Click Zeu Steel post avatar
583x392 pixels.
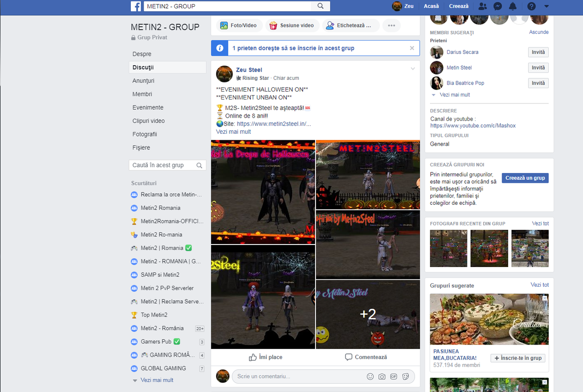coord(224,73)
